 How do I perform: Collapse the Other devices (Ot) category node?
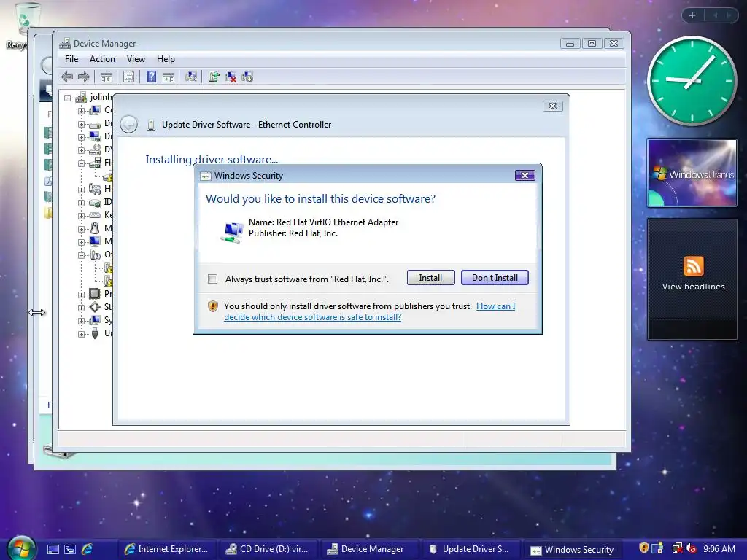tap(82, 255)
